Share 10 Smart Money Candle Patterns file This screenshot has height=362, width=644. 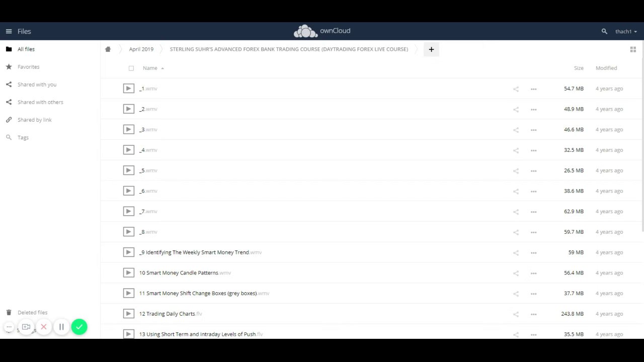[x=516, y=273]
